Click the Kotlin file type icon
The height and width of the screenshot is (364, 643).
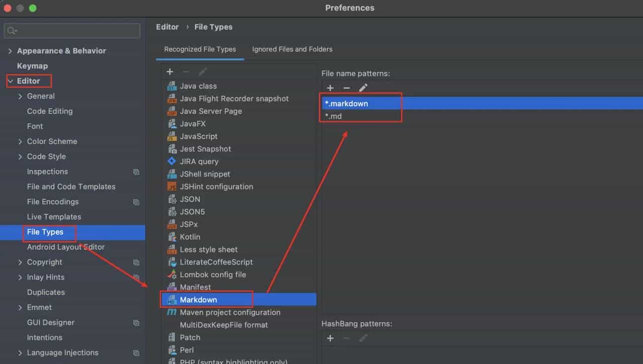pyautogui.click(x=172, y=237)
